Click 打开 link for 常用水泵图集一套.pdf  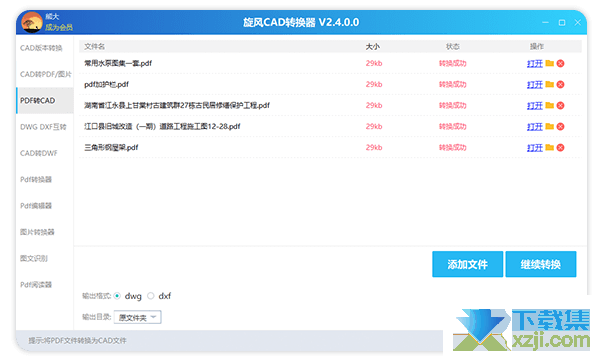pyautogui.click(x=535, y=63)
